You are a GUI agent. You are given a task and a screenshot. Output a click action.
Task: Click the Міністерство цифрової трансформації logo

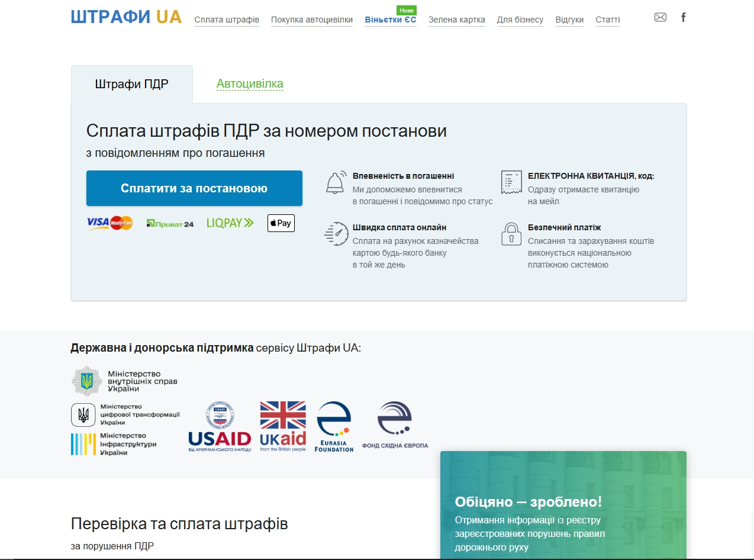(x=125, y=414)
